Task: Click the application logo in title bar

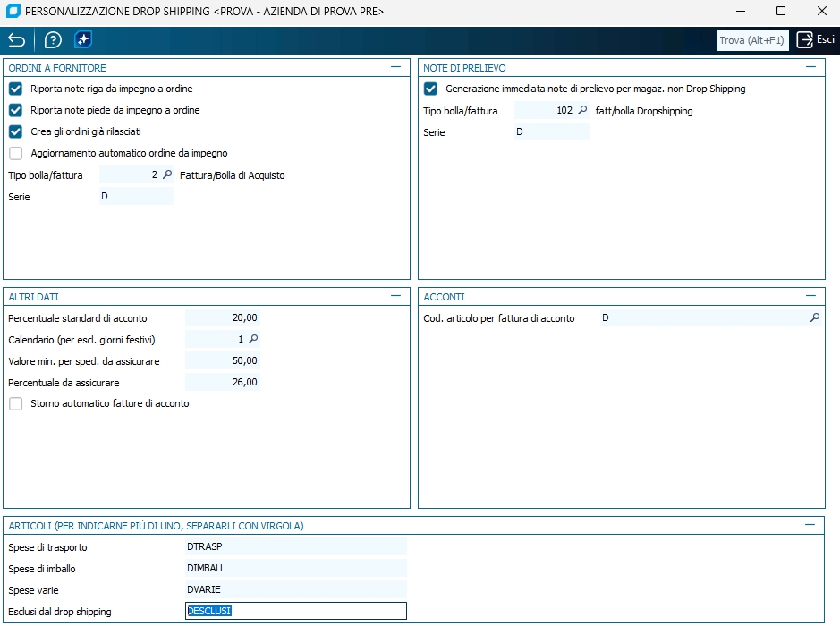Action: click(13, 12)
